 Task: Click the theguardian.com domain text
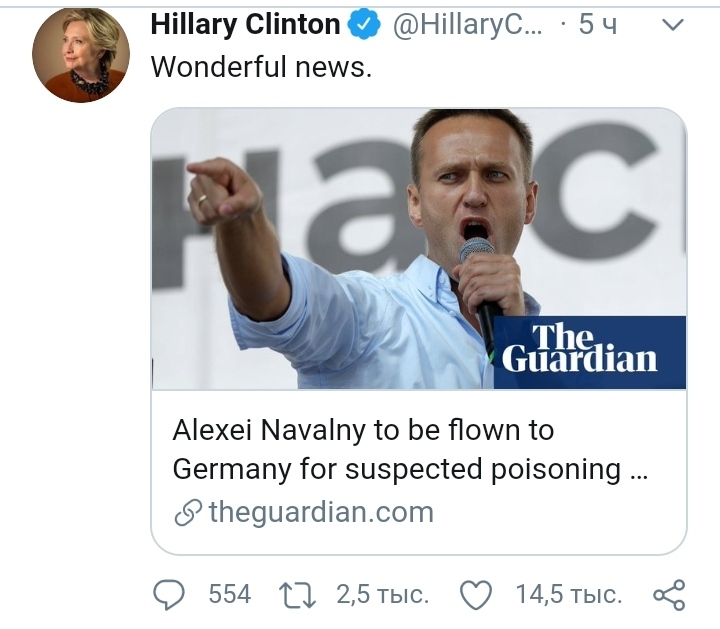(321, 513)
